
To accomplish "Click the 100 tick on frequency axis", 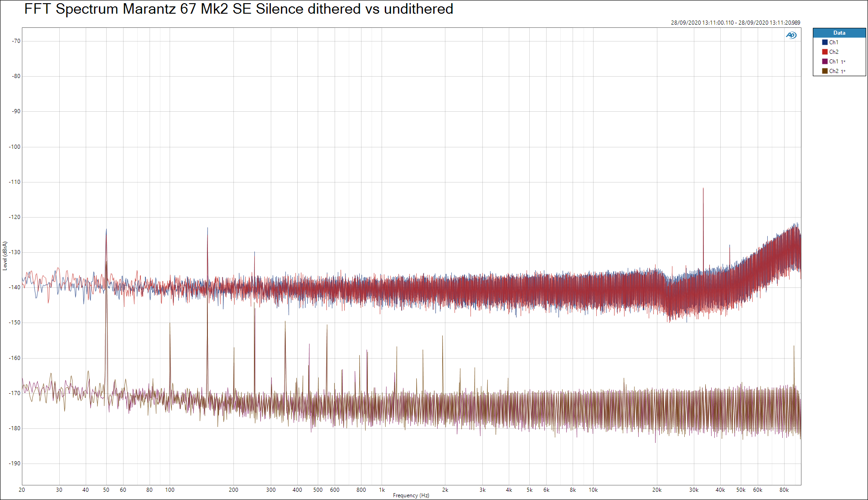I will point(170,490).
